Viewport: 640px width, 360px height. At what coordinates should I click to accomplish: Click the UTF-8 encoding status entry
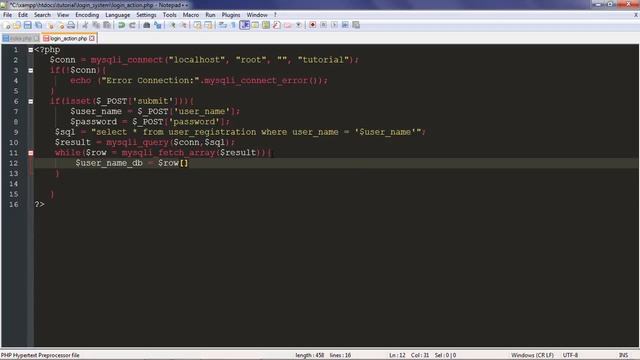[570, 355]
